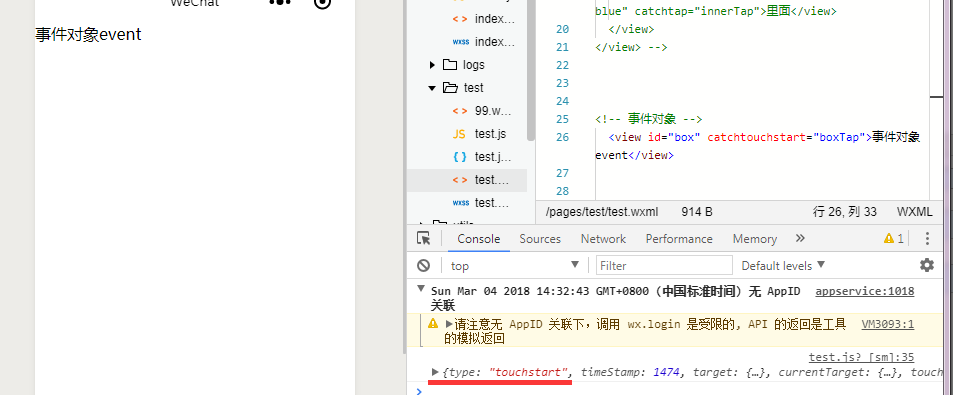Viewport: 953px width, 395px height.
Task: Click the WXML language indicator in status bar
Action: [914, 211]
